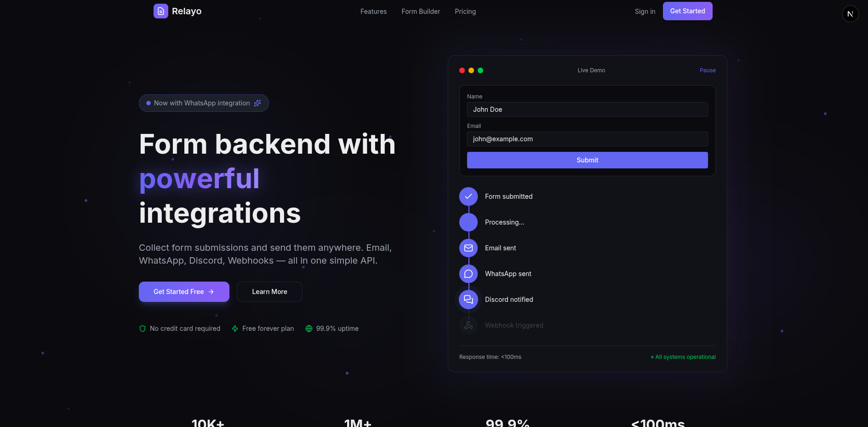Click the 'Response time: <100ms' text
The width and height of the screenshot is (868, 427).
[x=490, y=357]
